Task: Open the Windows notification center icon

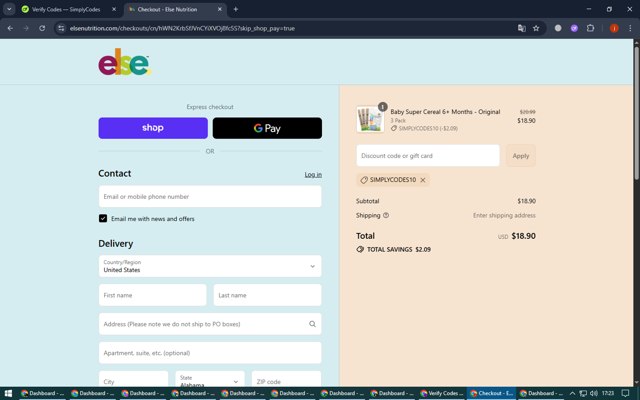Action: (x=625, y=393)
